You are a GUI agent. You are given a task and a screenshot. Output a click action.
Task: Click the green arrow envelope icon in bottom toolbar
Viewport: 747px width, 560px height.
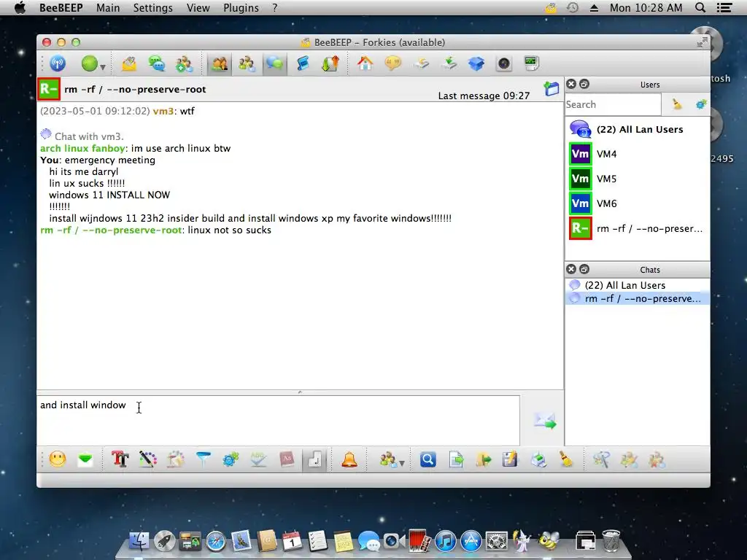pyautogui.click(x=85, y=459)
